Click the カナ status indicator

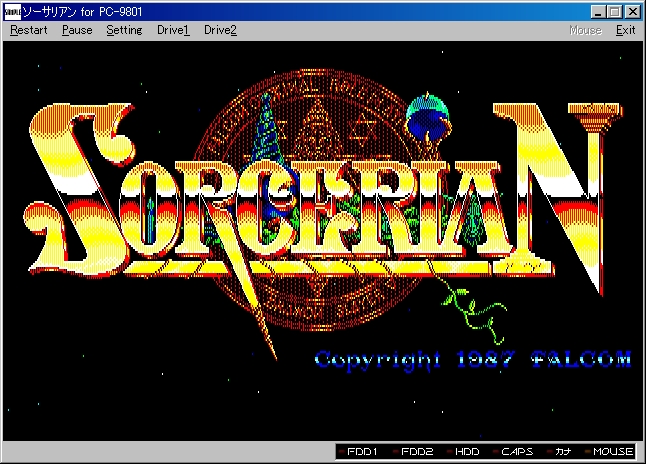[x=559, y=452]
